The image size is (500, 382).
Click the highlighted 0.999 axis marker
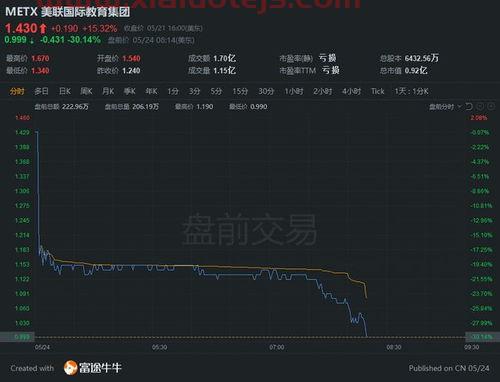[x=17, y=337]
